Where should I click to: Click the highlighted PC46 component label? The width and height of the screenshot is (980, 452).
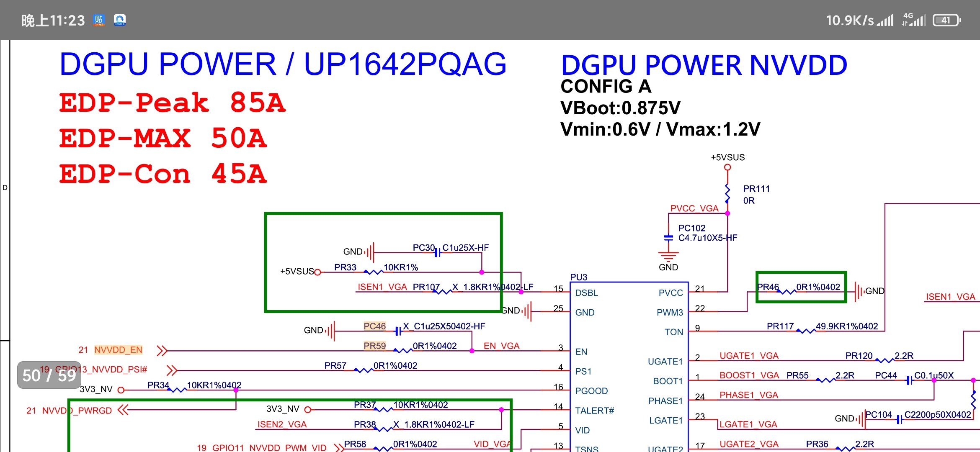(374, 326)
